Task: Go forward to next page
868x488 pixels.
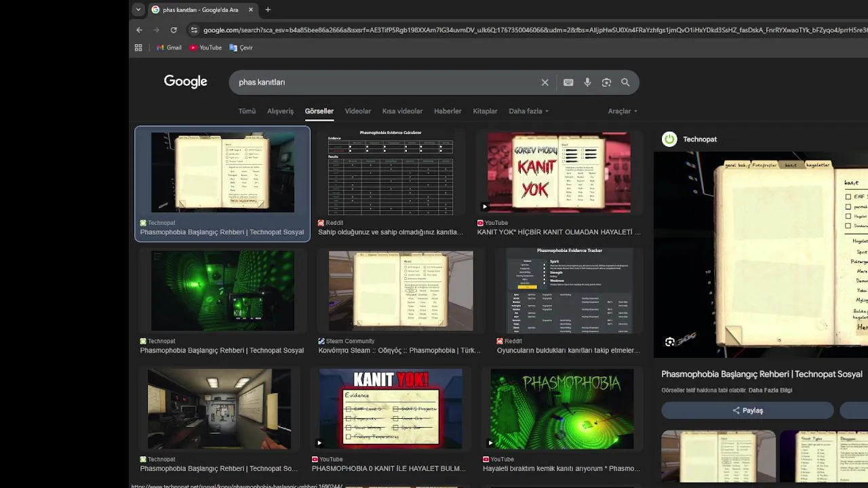Action: [x=156, y=30]
